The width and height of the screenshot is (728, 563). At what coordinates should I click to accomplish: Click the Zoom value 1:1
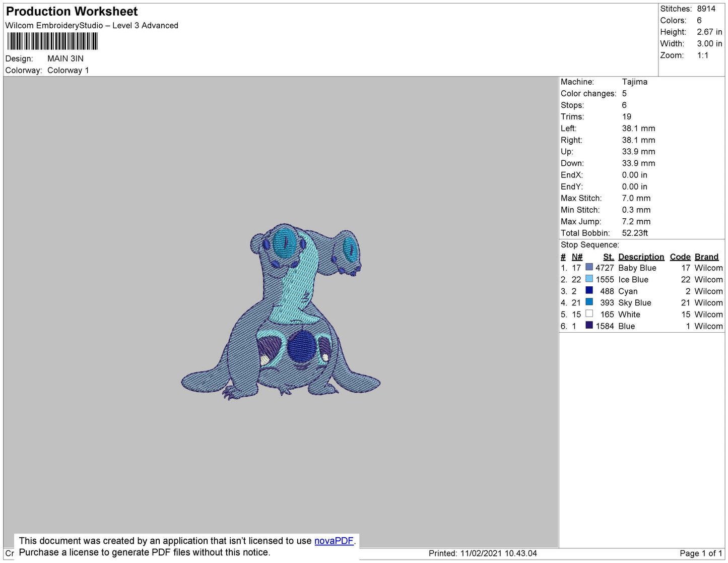pos(703,55)
